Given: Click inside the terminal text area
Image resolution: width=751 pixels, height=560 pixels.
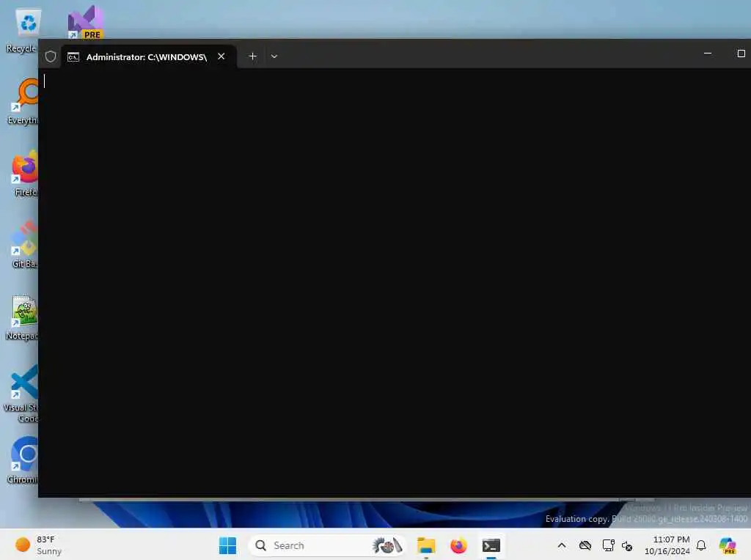Looking at the screenshot, I should (394, 282).
